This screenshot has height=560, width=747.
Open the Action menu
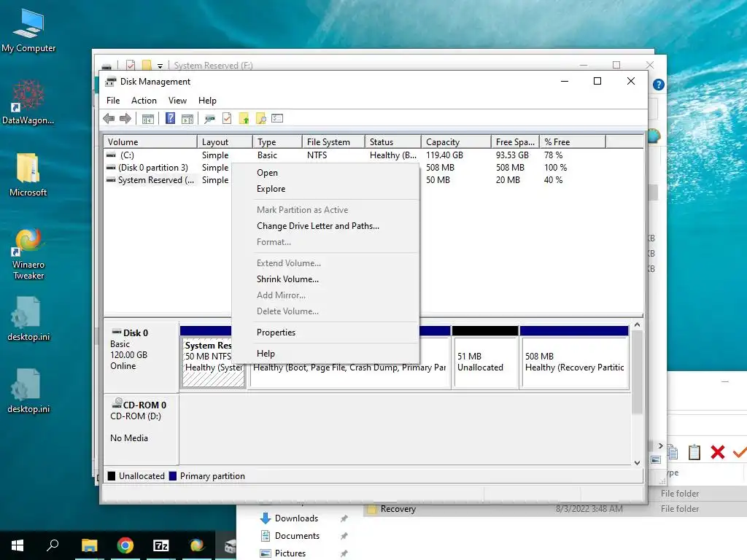[x=144, y=101]
